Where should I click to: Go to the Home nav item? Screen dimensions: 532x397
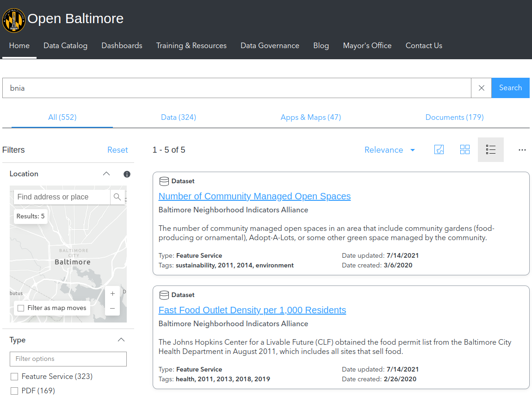pyautogui.click(x=19, y=45)
